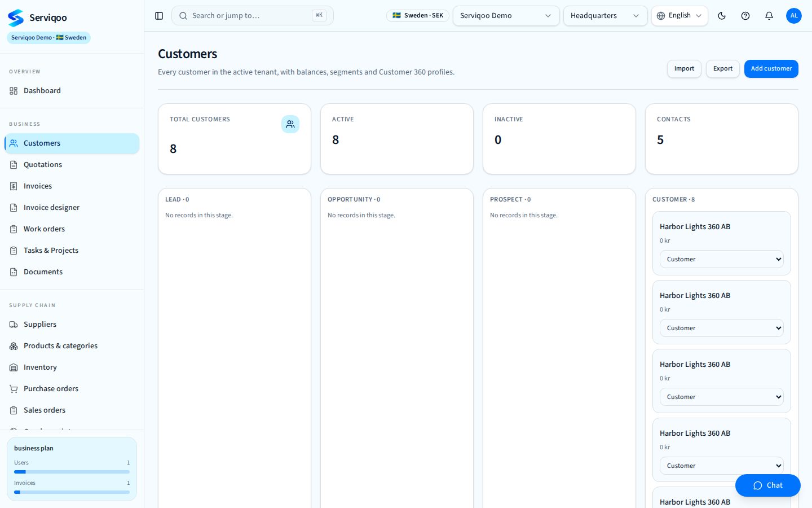
Task: Click the Quotations icon in sidebar
Action: point(14,165)
